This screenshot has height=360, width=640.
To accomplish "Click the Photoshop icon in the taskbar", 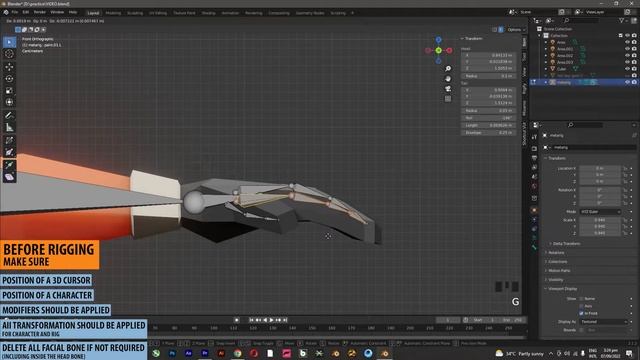I will 172,353.
